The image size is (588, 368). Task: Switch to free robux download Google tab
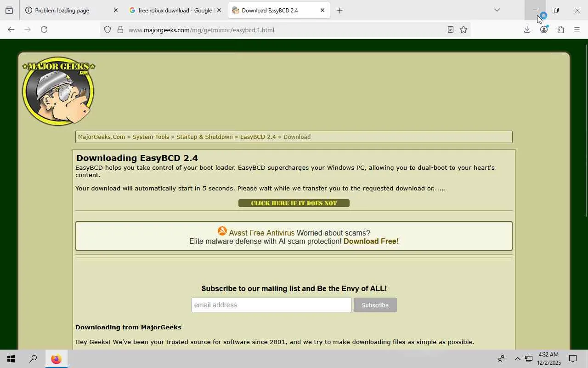(x=175, y=10)
